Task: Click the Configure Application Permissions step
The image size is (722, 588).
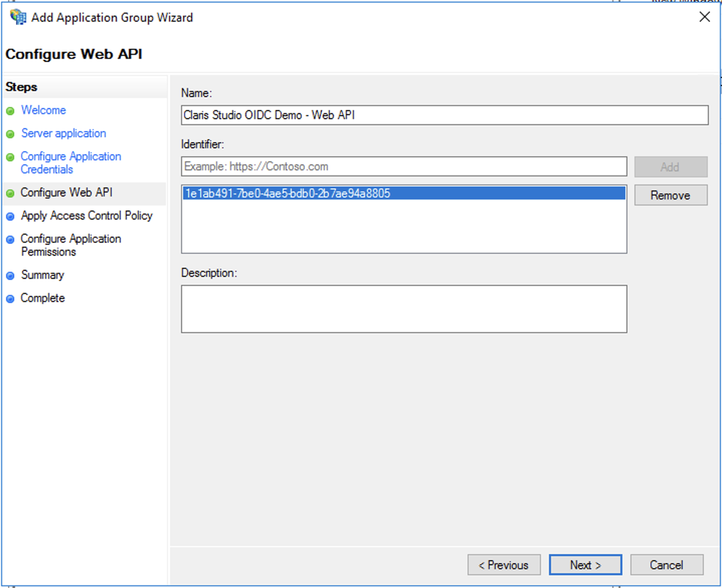Action: [x=70, y=245]
